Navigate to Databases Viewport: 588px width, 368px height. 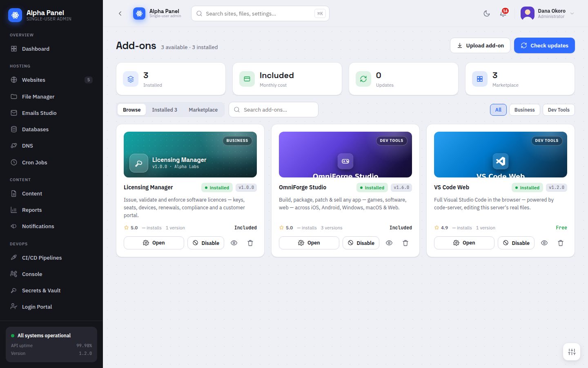pos(51,129)
